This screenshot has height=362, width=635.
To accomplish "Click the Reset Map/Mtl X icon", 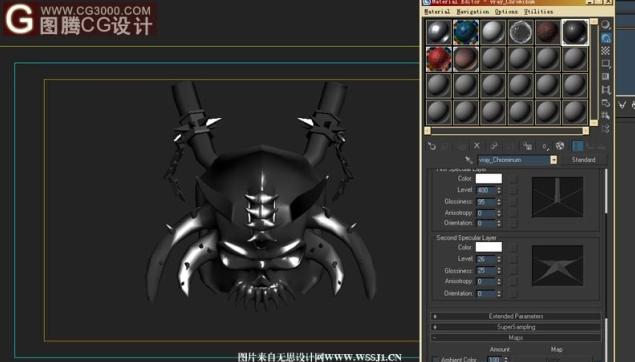I will (477, 146).
